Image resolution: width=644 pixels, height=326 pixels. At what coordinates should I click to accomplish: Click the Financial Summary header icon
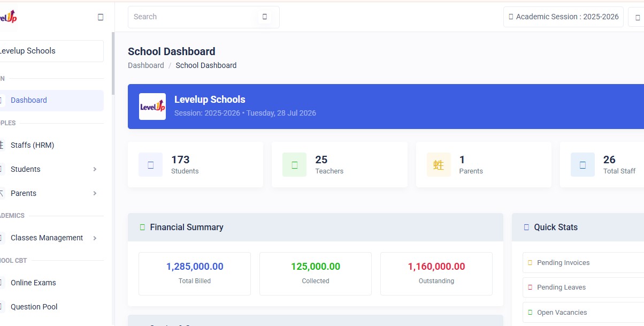(142, 227)
